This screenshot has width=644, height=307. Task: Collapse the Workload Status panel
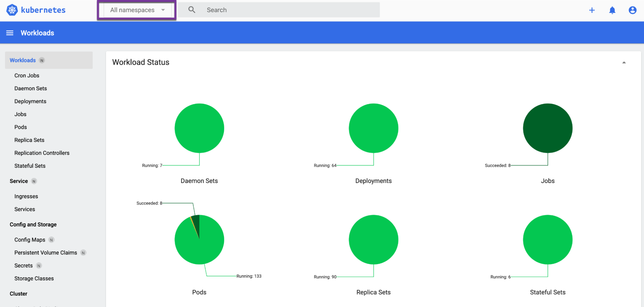(x=624, y=62)
